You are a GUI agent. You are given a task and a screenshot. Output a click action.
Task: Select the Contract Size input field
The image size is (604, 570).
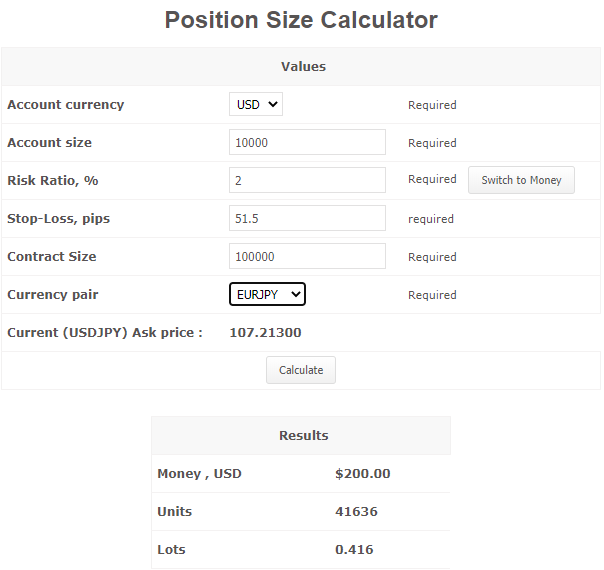point(307,256)
